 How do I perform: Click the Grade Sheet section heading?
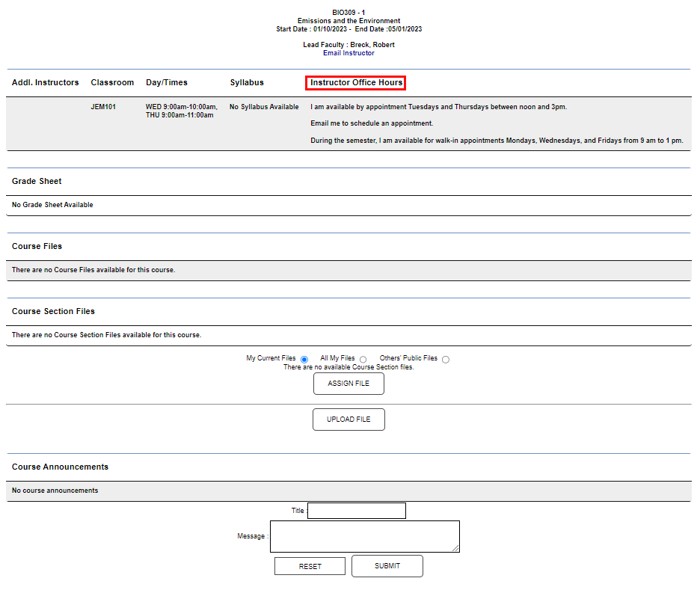coord(37,181)
